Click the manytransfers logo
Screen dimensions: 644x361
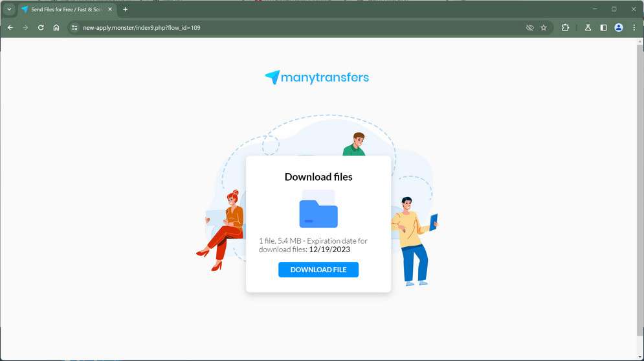click(316, 77)
